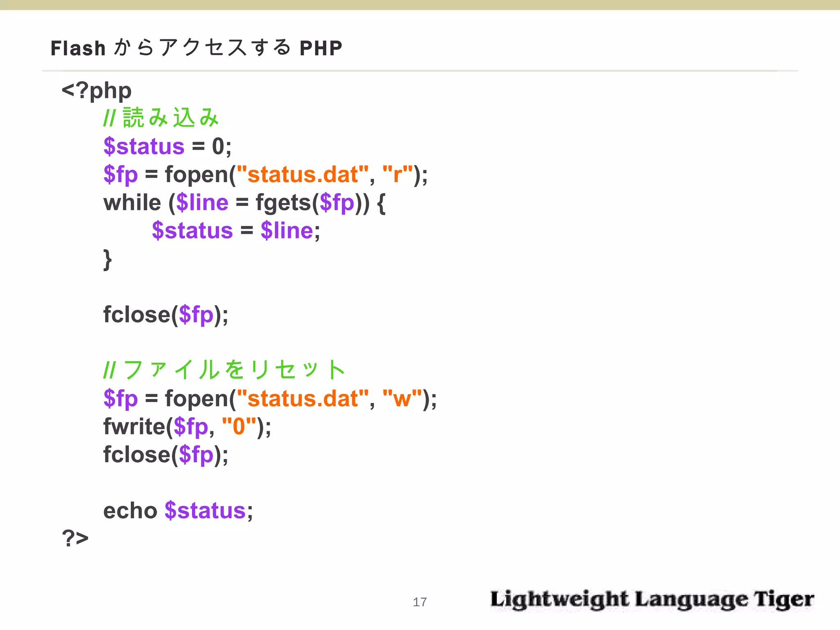The image size is (840, 630).
Task: Click the closing brace '}' of the loop
Action: click(x=107, y=259)
